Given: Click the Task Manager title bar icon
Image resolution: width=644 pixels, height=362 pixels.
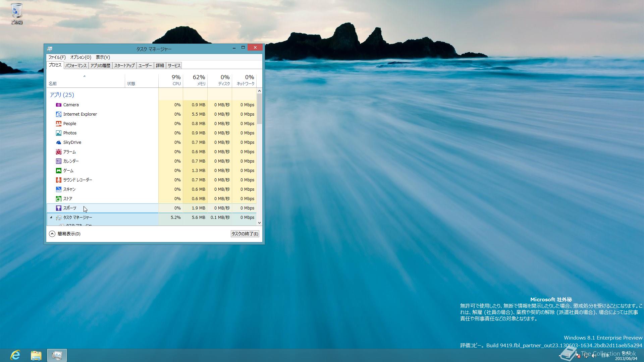Looking at the screenshot, I should pyautogui.click(x=50, y=49).
